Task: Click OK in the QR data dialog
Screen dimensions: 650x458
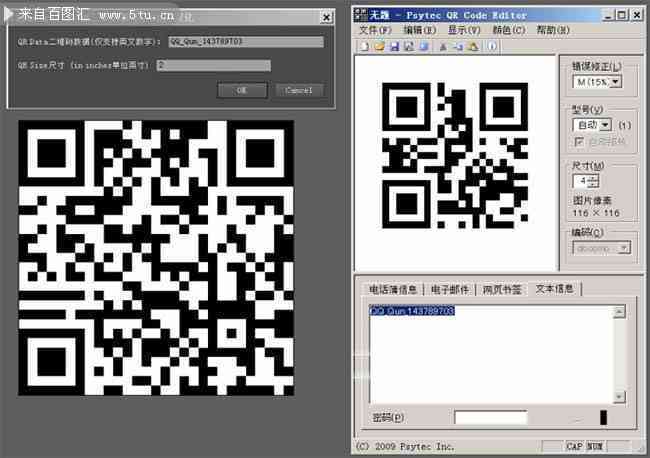Action: [x=242, y=90]
